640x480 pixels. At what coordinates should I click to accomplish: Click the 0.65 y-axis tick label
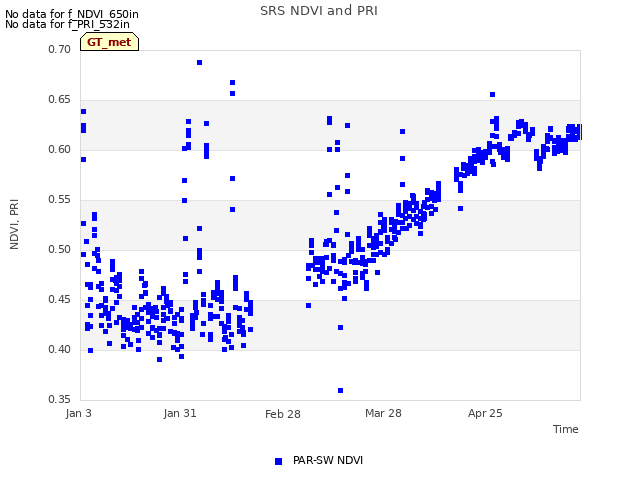point(60,100)
